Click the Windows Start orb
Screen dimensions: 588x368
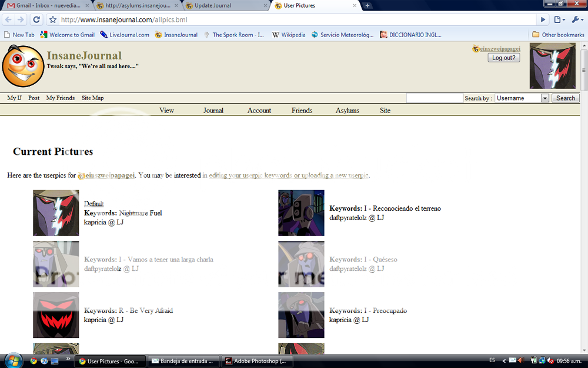[x=12, y=360]
